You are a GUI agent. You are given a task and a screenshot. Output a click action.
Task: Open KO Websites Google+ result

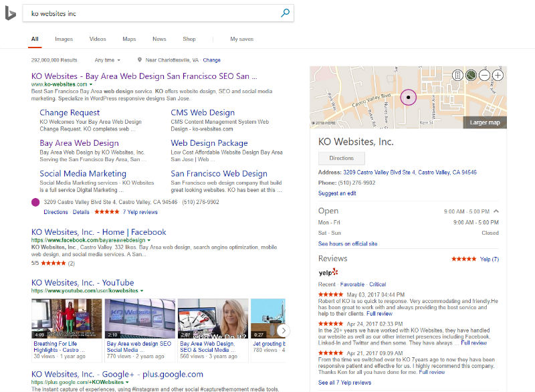(117, 374)
